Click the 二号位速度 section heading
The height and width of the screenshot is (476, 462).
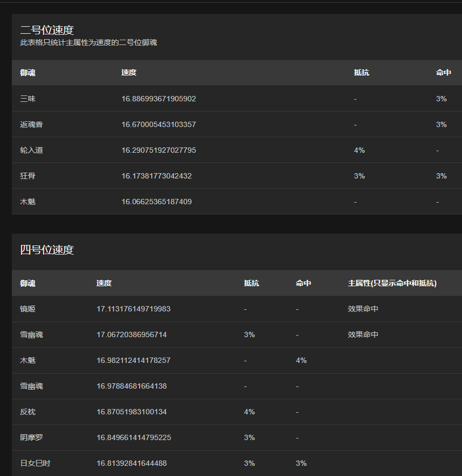47,30
